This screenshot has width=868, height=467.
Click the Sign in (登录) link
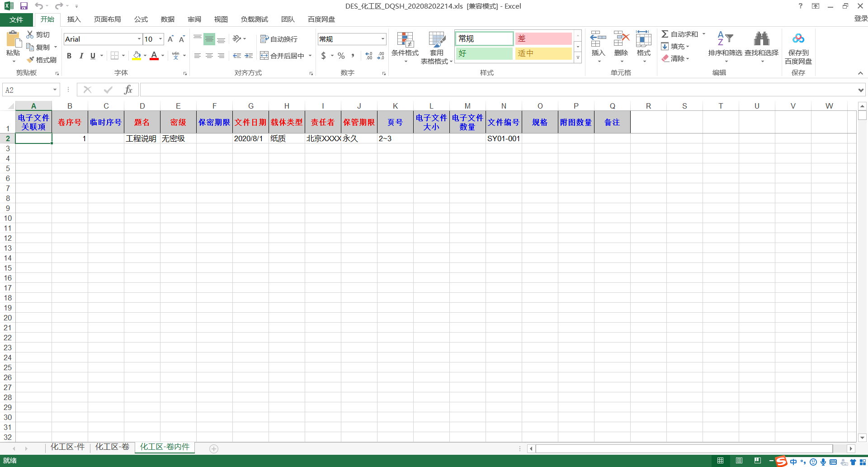tap(860, 19)
